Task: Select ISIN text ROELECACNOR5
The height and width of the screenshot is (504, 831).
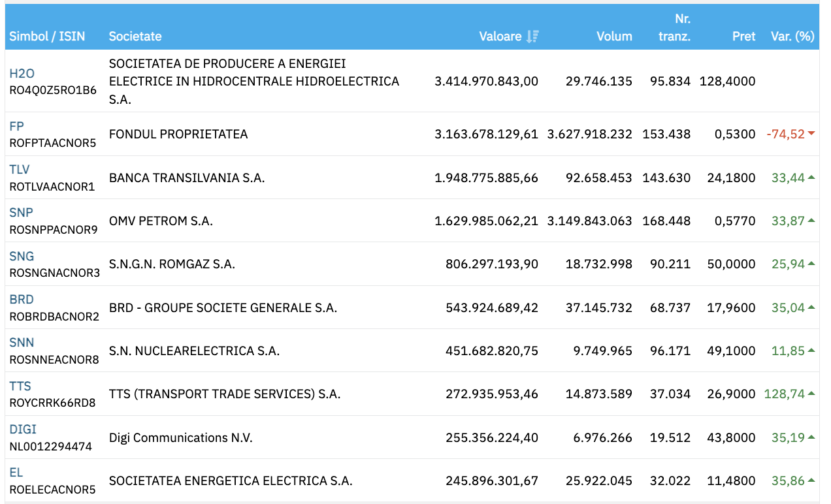Action: (x=52, y=490)
